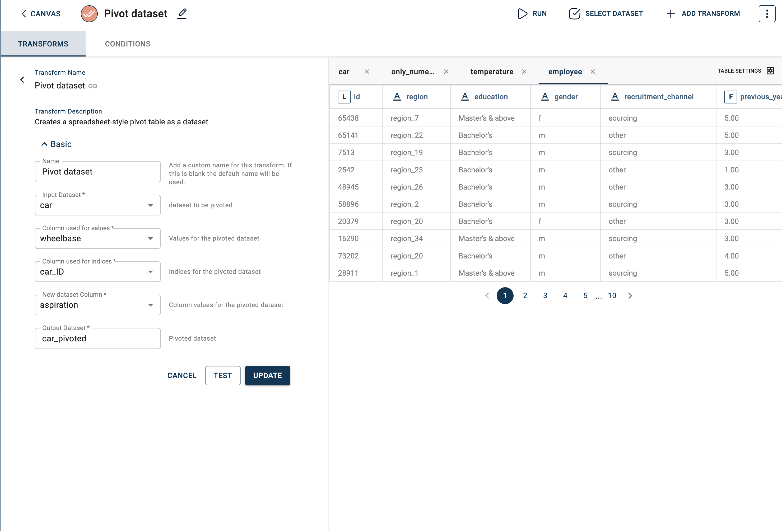The image size is (782, 532).
Task: Click the Cancel button
Action: click(182, 376)
